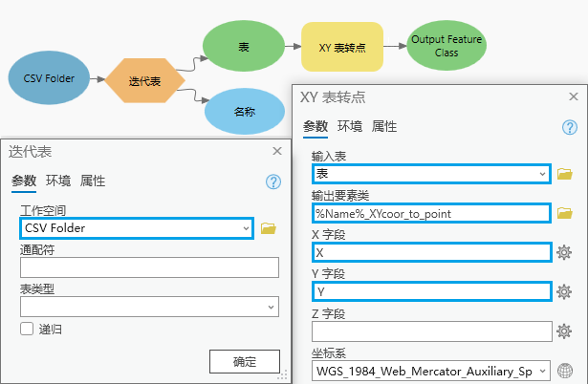Screen dimensions: 588x384
Task: Open coordinate system globe picker
Action: (564, 370)
